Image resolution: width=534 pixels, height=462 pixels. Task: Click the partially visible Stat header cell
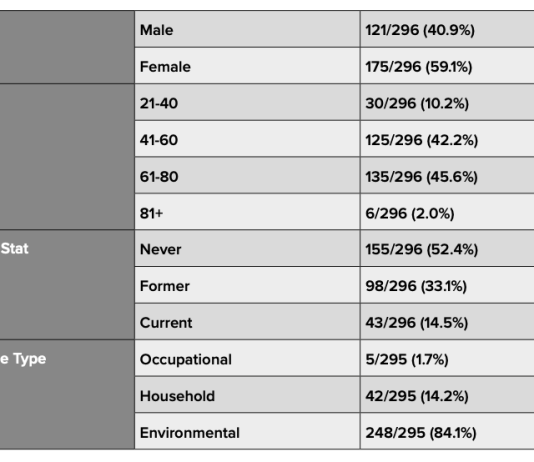pos(67,285)
